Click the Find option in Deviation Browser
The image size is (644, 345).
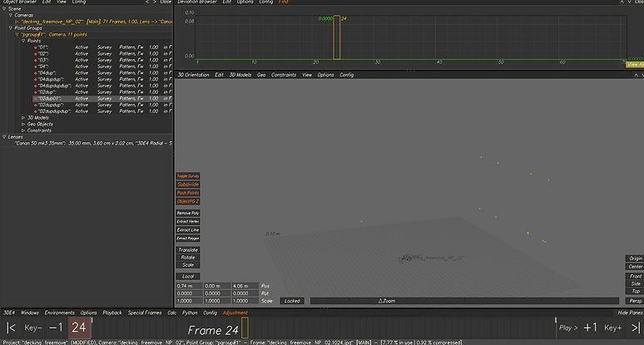click(x=284, y=2)
